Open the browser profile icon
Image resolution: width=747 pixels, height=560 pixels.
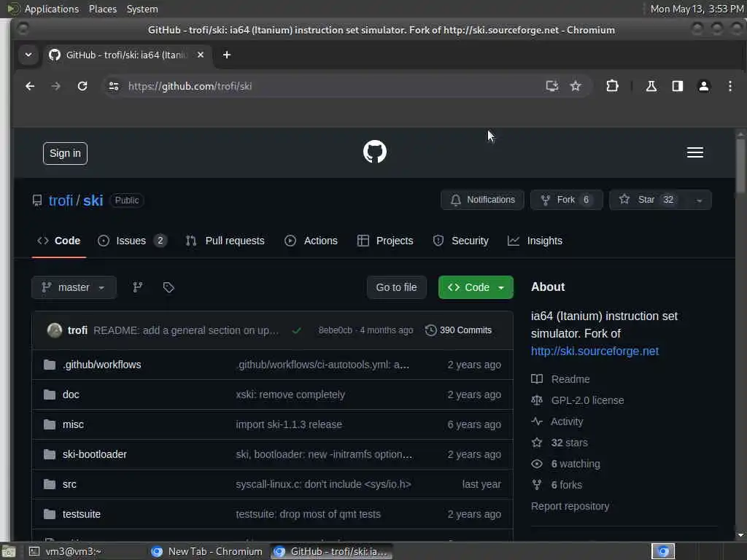[x=703, y=86]
